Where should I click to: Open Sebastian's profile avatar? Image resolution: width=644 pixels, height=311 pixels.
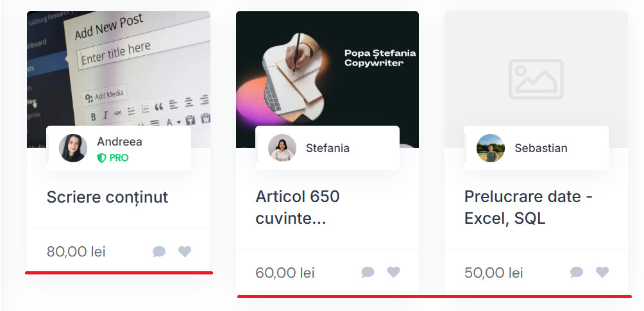(491, 148)
